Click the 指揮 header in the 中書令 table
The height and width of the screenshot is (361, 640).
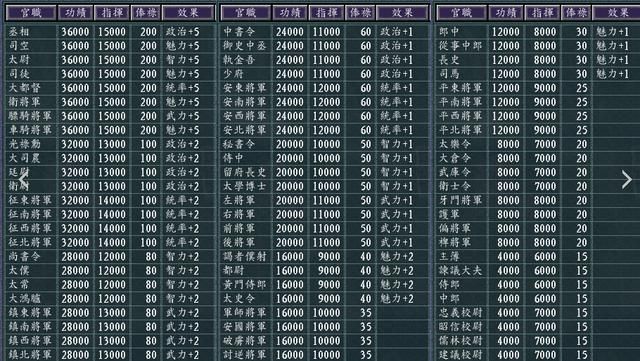[327, 13]
